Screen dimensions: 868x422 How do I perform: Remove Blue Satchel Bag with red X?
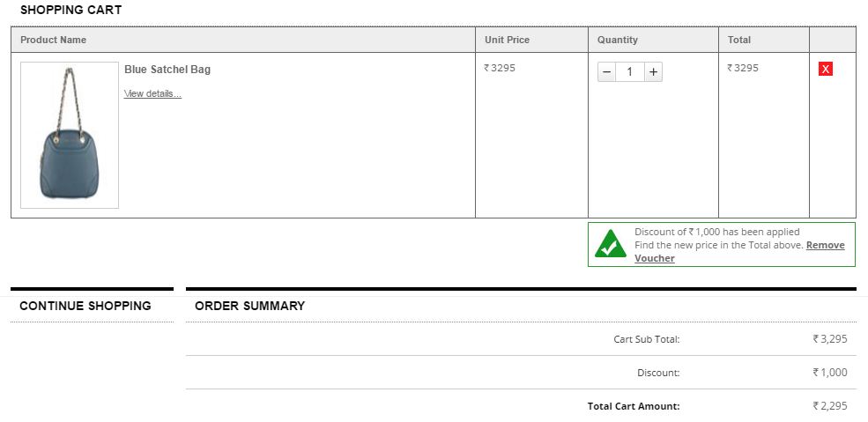pyautogui.click(x=826, y=70)
